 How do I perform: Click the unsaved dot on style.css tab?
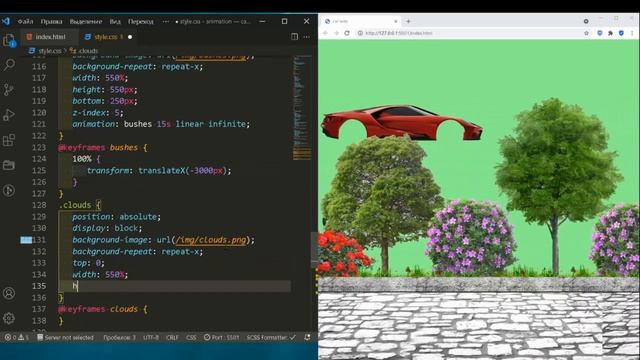(x=130, y=37)
